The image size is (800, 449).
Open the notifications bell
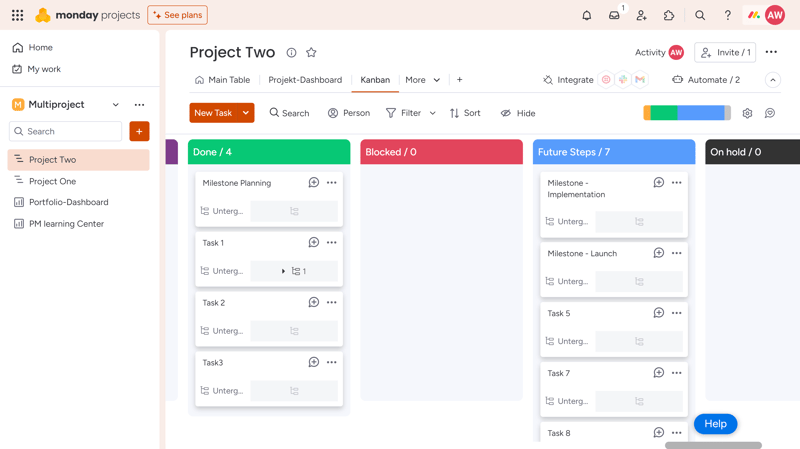pyautogui.click(x=587, y=15)
